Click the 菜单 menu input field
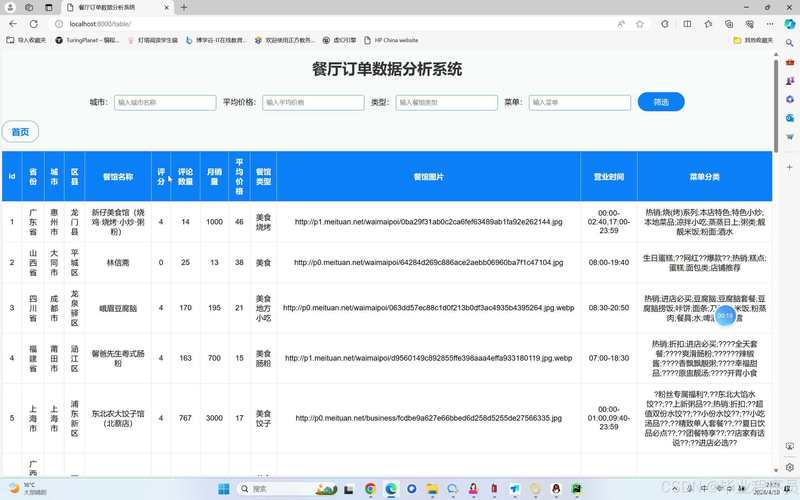 point(577,102)
